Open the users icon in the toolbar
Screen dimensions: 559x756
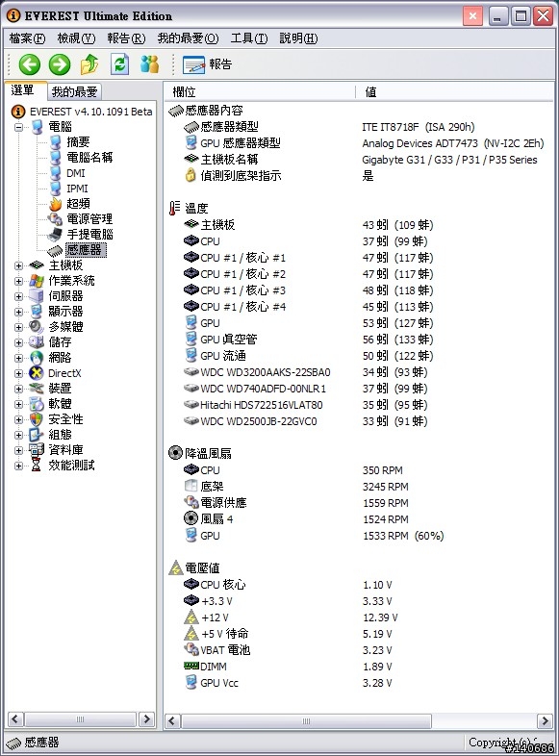click(149, 64)
